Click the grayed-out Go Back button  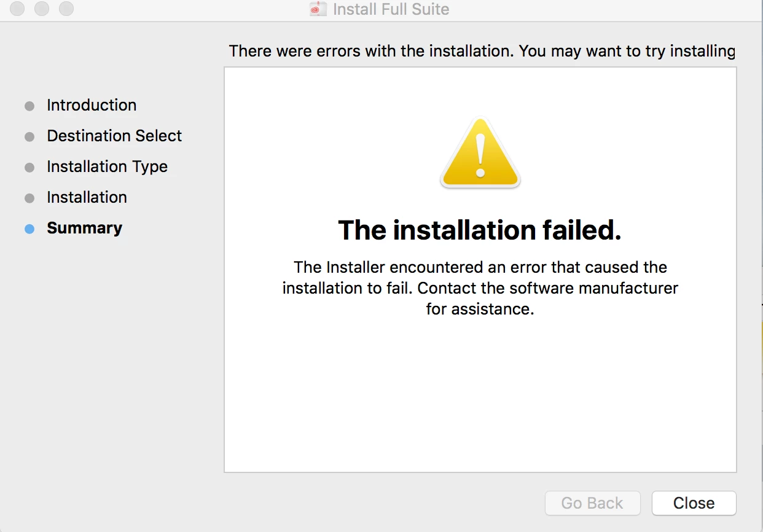click(592, 503)
